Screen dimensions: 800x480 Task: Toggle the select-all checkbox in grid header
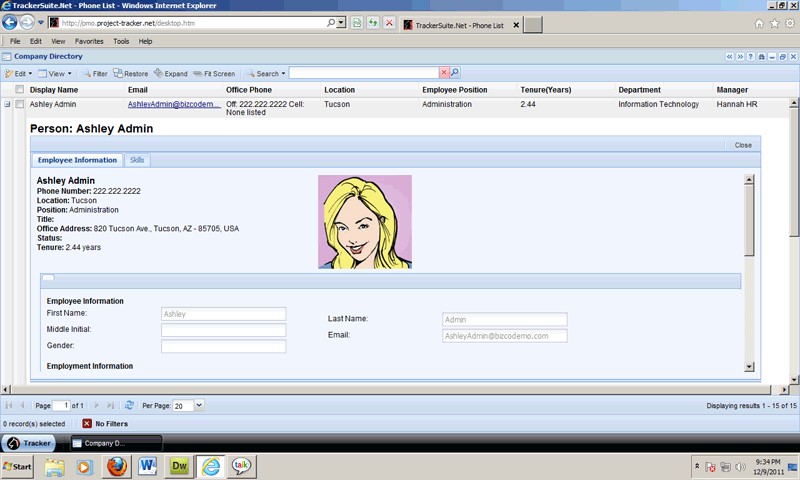coord(19,89)
